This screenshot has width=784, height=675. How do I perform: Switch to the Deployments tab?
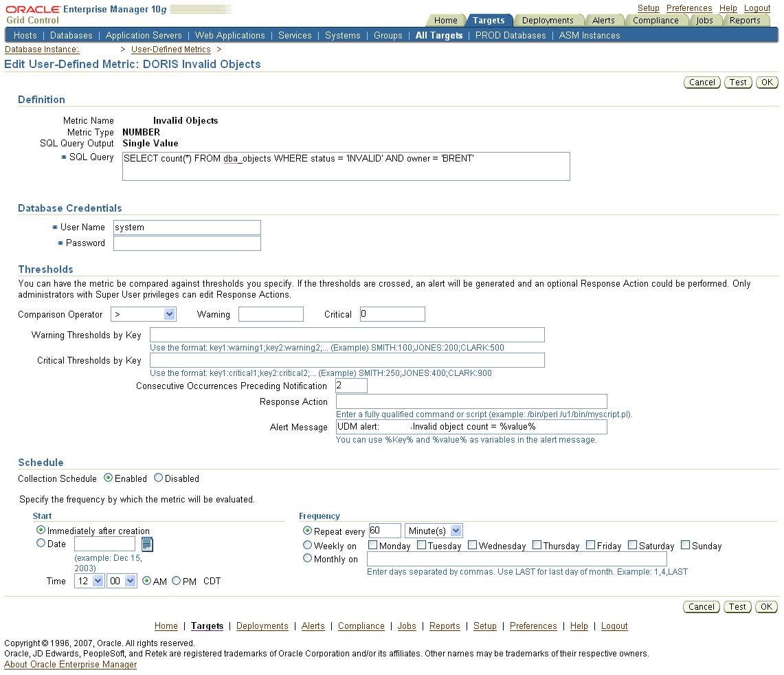point(548,20)
